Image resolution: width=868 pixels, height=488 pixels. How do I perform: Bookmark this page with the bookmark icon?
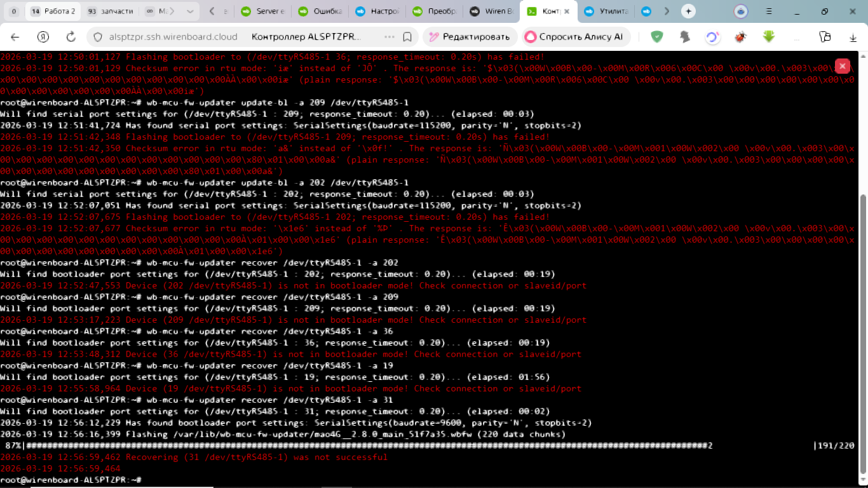tap(407, 37)
